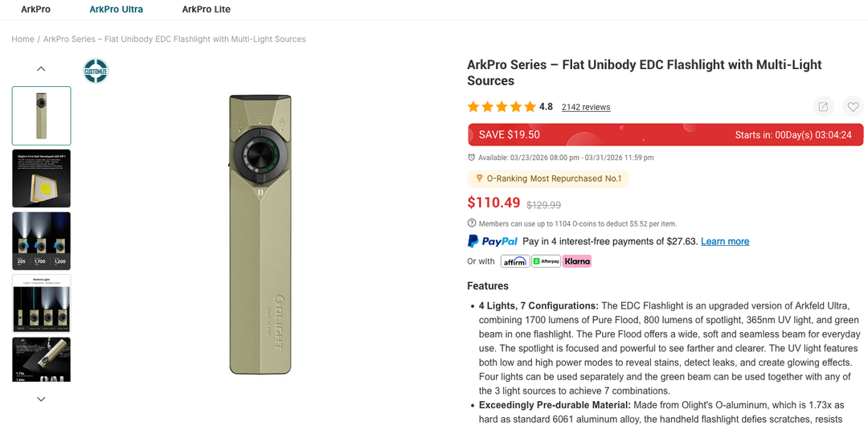868x426 pixels.
Task: Select the first flashlight thumbnail
Action: tap(42, 116)
